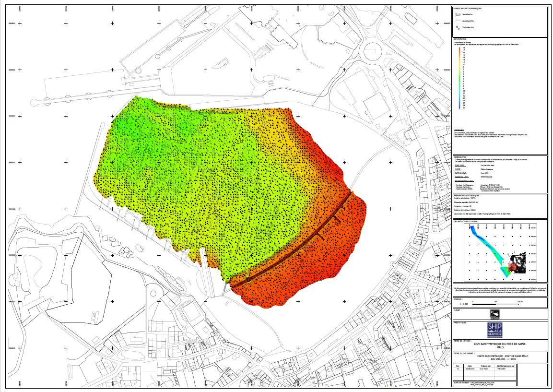This screenshot has height=392, width=553.
Task: Click the 1m isobath line symbol in legend
Action: tap(457, 15)
